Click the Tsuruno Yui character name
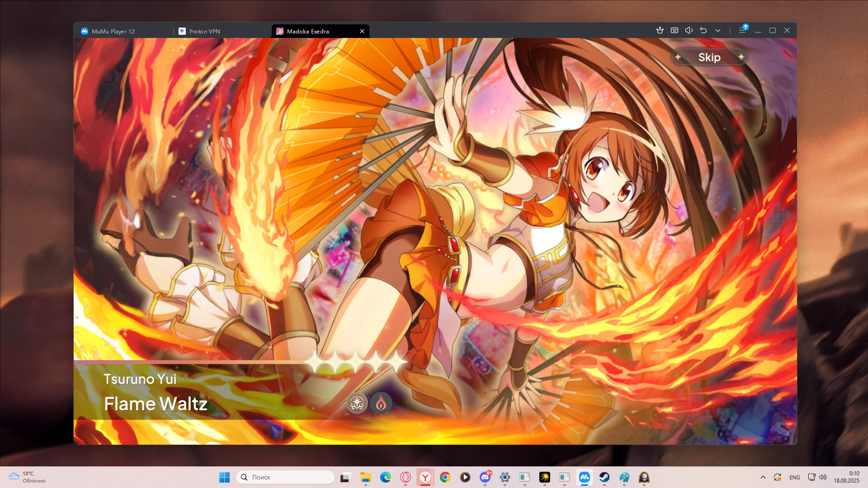The height and width of the screenshot is (488, 868). 140,379
